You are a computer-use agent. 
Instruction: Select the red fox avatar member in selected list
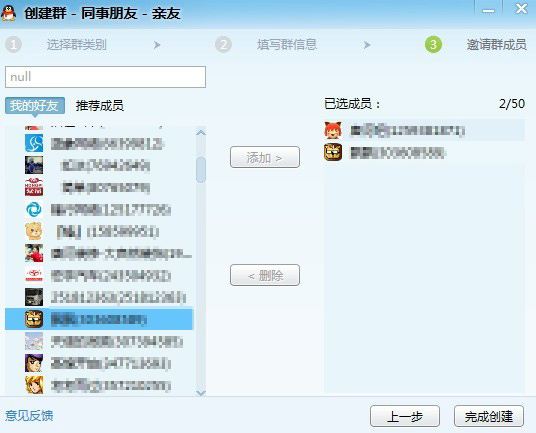[424, 131]
